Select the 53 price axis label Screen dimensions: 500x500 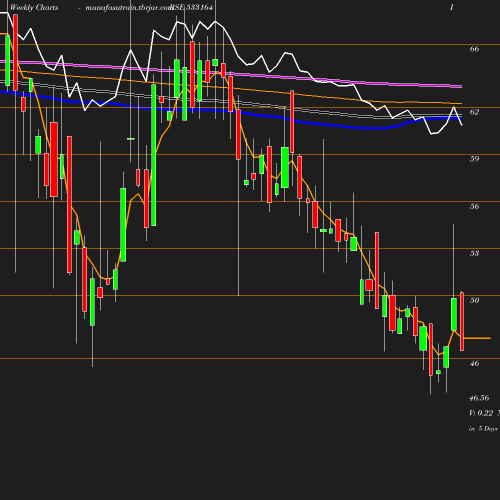[474, 253]
